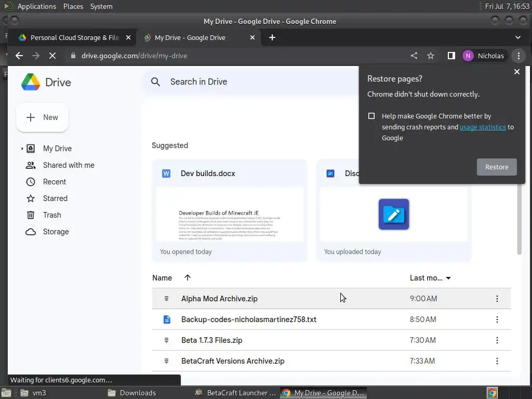The height and width of the screenshot is (399, 532).
Task: Switch to the Downloads taskbar window
Action: (x=131, y=393)
